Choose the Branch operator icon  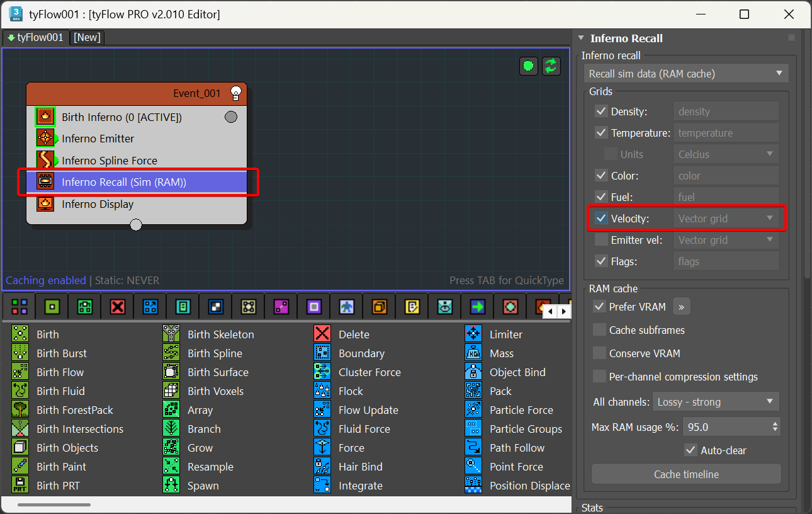(x=171, y=429)
